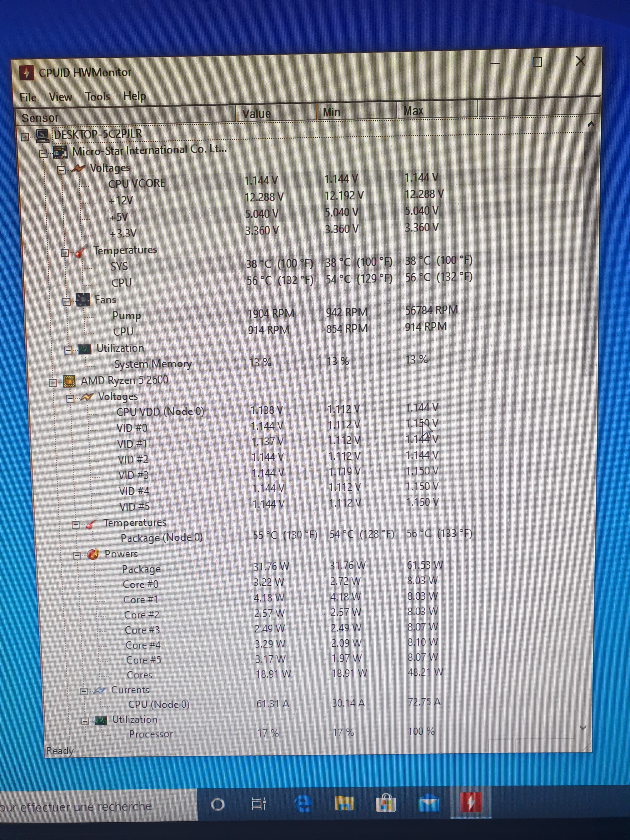Click the 61.53 W Package max value
The image size is (630, 840).
[425, 565]
